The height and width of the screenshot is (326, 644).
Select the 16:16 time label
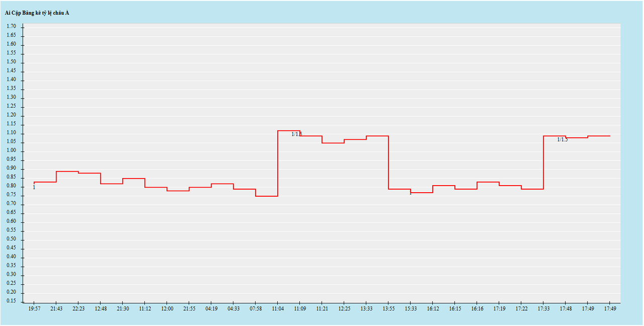477,309
